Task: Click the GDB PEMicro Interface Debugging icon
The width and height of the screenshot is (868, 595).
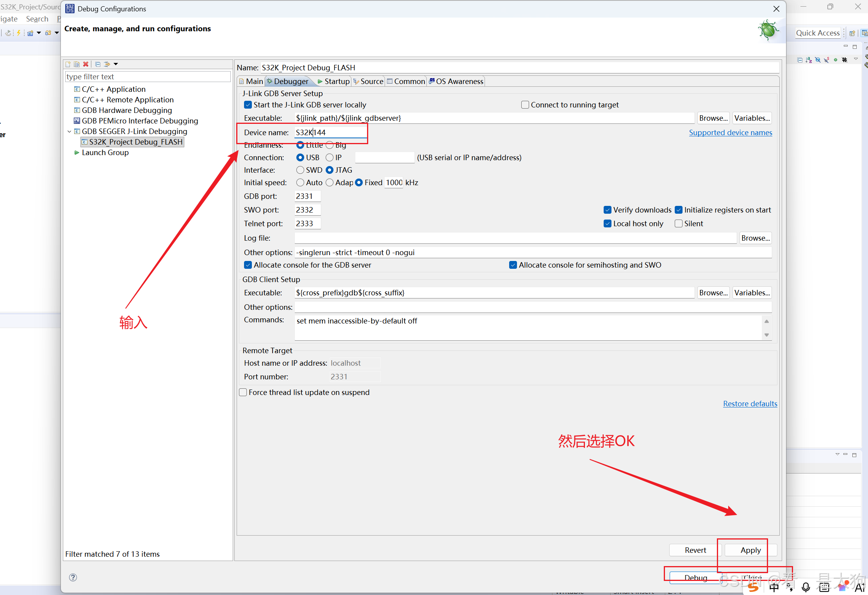Action: [77, 121]
